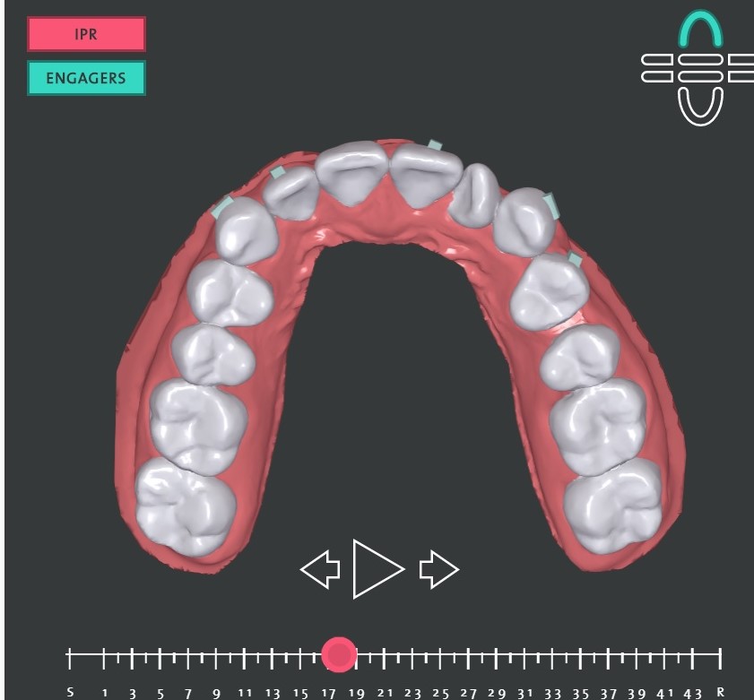The width and height of the screenshot is (754, 700).
Task: Jump to step 11 on the timeline
Action: tap(245, 693)
